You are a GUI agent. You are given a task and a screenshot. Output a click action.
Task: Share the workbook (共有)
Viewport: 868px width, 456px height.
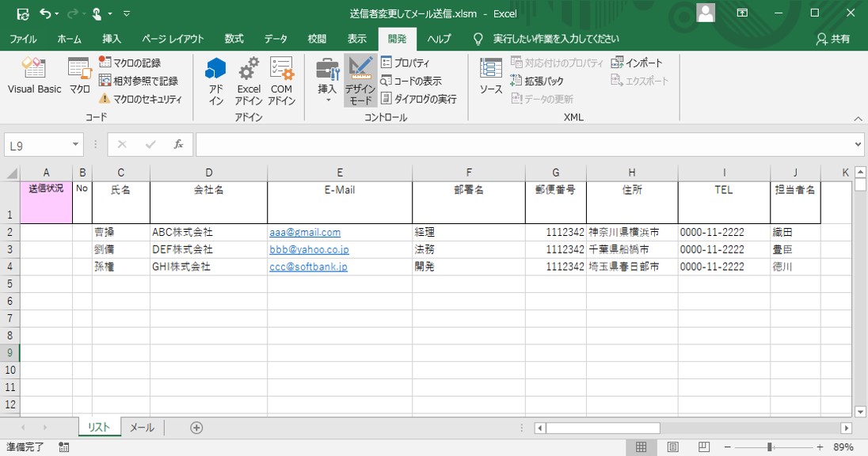click(833, 39)
